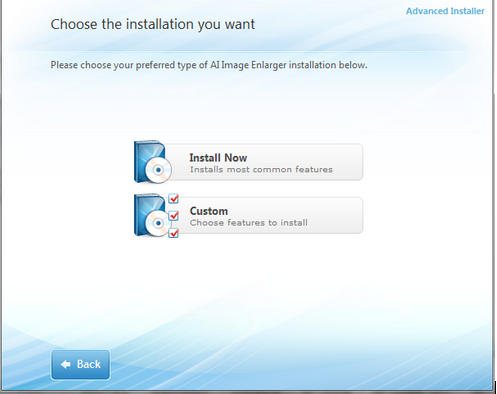Click "Choose features to install" subtitle
This screenshot has height=394, width=497.
249,223
